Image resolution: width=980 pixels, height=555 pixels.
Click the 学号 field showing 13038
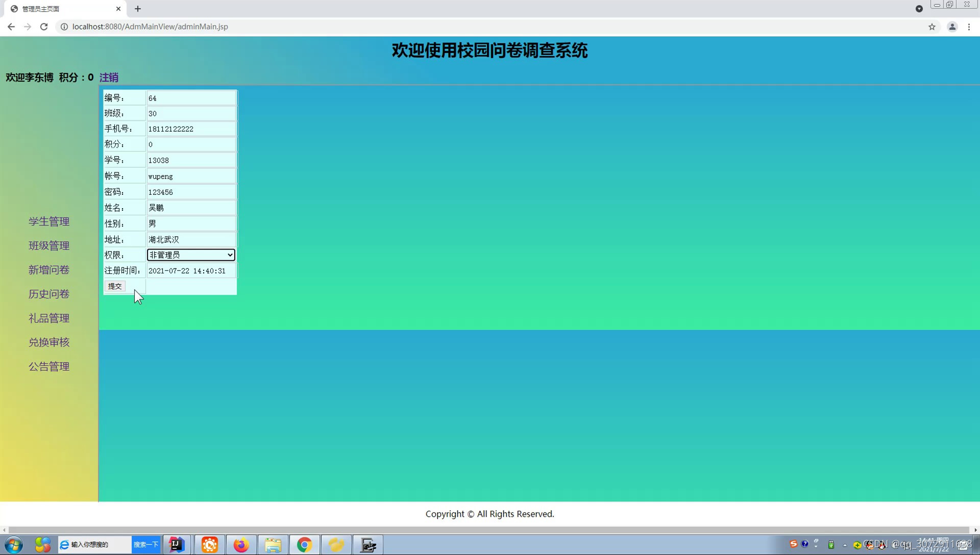point(191,160)
